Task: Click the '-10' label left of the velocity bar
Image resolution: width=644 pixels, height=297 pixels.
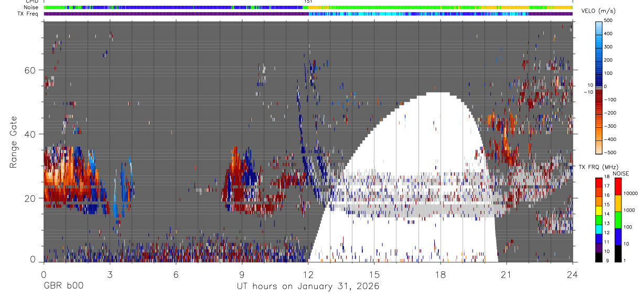Action: coord(587,92)
